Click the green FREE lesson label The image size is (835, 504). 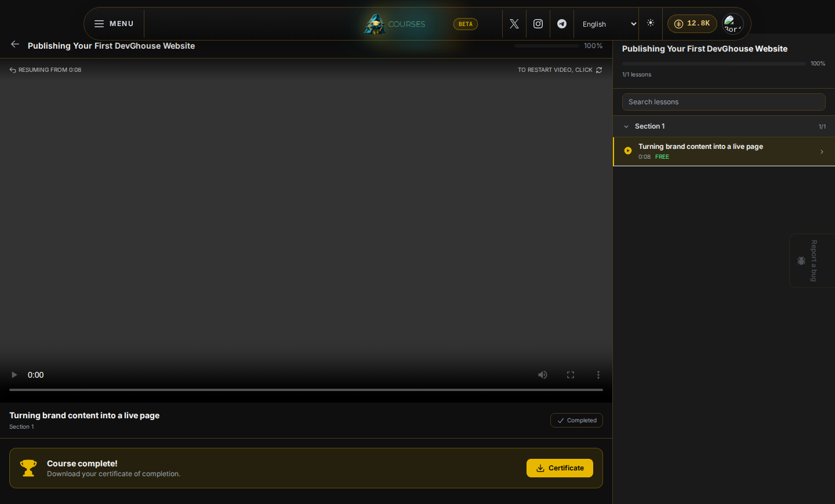662,157
